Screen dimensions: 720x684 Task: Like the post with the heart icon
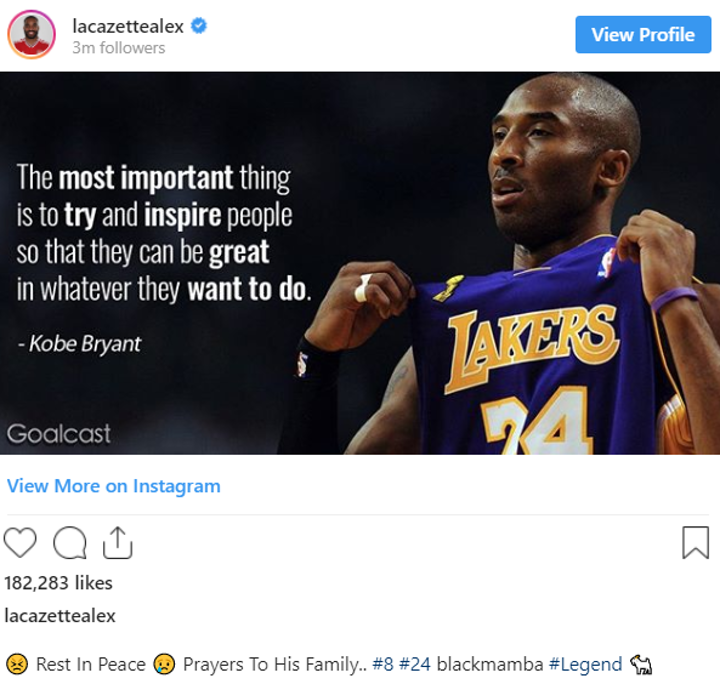(x=20, y=543)
